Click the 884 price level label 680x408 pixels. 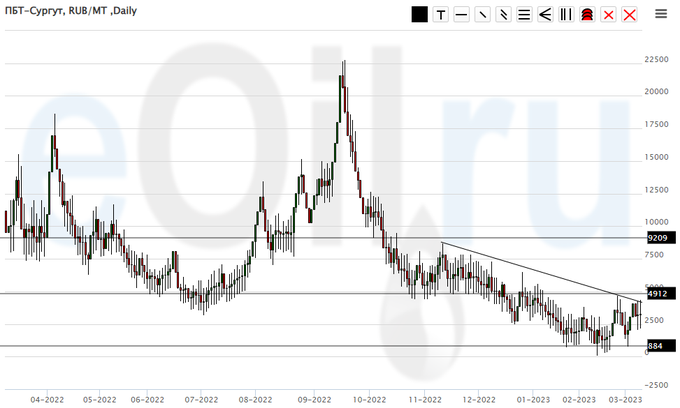point(654,346)
